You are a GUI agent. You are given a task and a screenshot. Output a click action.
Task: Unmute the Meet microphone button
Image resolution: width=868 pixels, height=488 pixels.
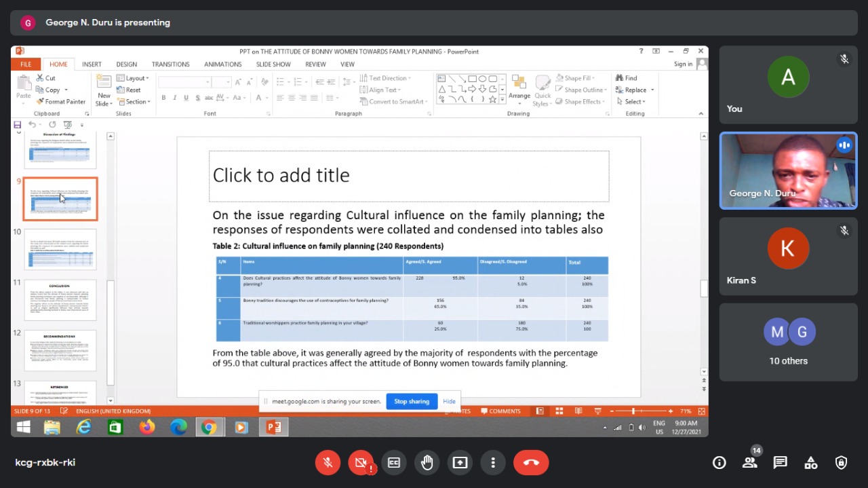[328, 463]
